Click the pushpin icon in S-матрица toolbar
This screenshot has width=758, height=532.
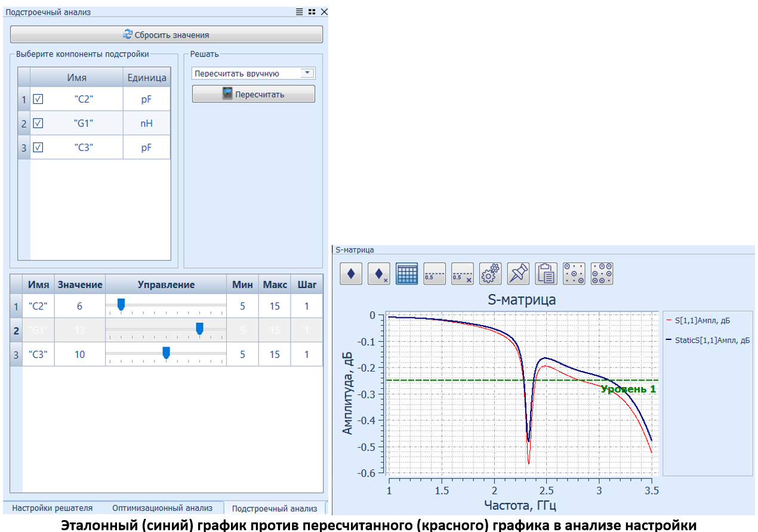pos(518,274)
